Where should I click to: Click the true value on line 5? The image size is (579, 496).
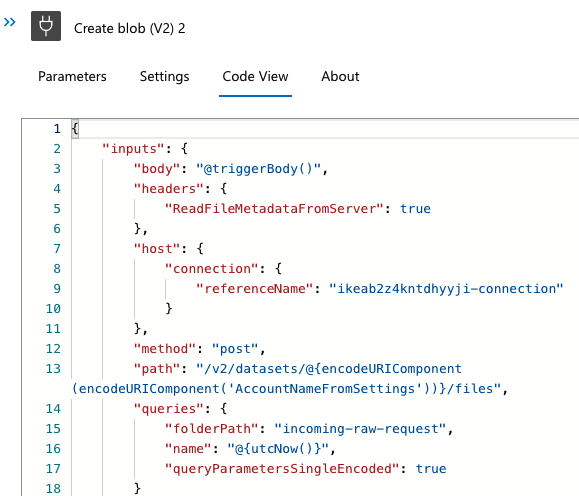point(415,209)
